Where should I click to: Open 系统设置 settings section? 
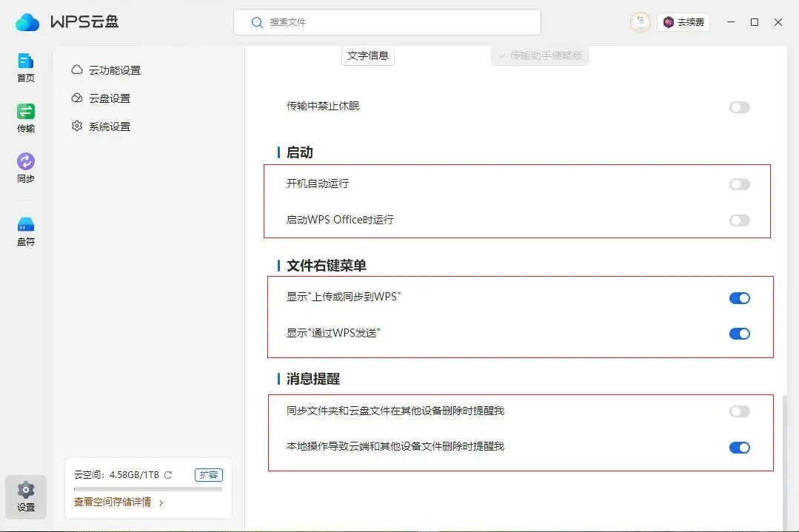click(x=101, y=127)
